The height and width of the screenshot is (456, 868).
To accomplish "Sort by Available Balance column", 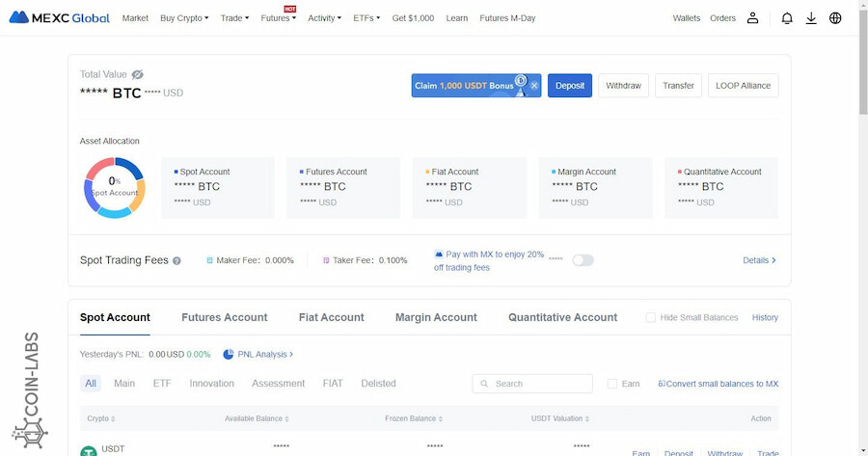I will [x=286, y=419].
